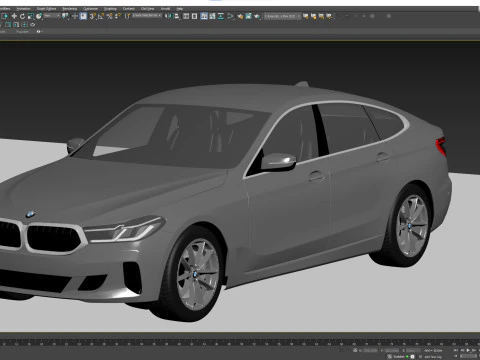
Task: Toggle the Layer Explorer icon
Action: tap(194, 16)
